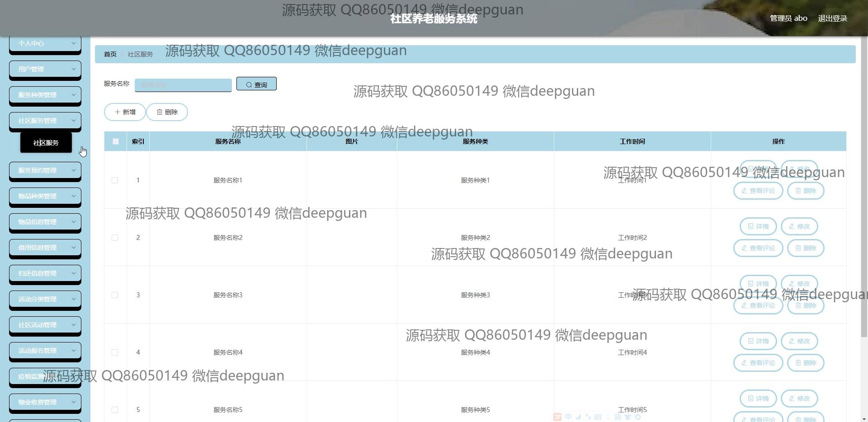Click 修改 for the 服务名称5 row
868x422 pixels.
(799, 399)
